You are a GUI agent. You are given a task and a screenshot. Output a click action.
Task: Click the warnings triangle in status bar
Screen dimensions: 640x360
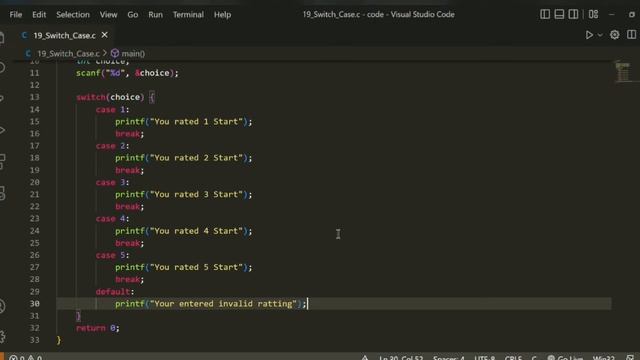pos(31,358)
